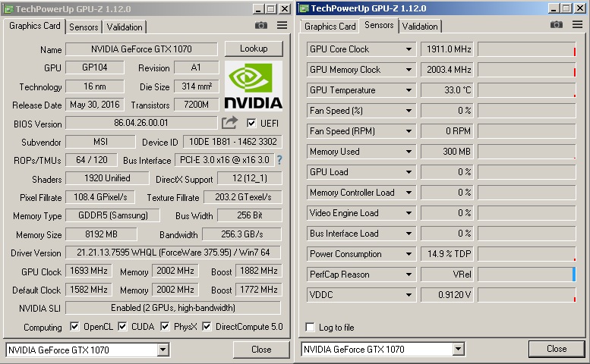Open Validation tab in the right window
The height and width of the screenshot is (364, 590).
click(x=420, y=27)
